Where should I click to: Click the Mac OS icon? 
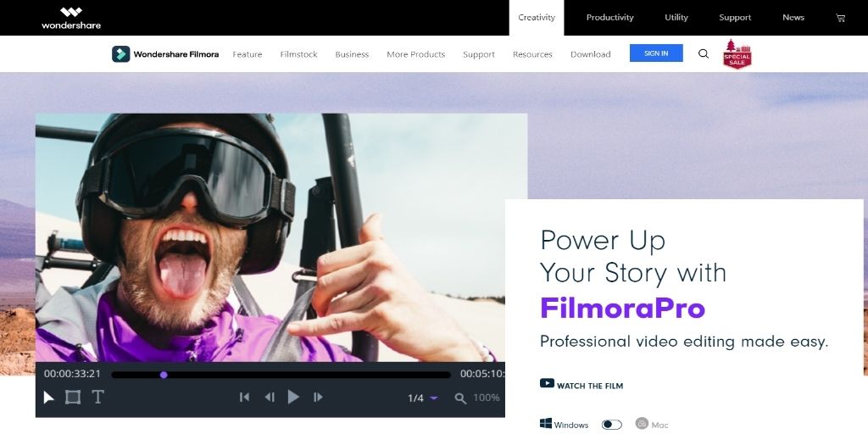tap(642, 424)
